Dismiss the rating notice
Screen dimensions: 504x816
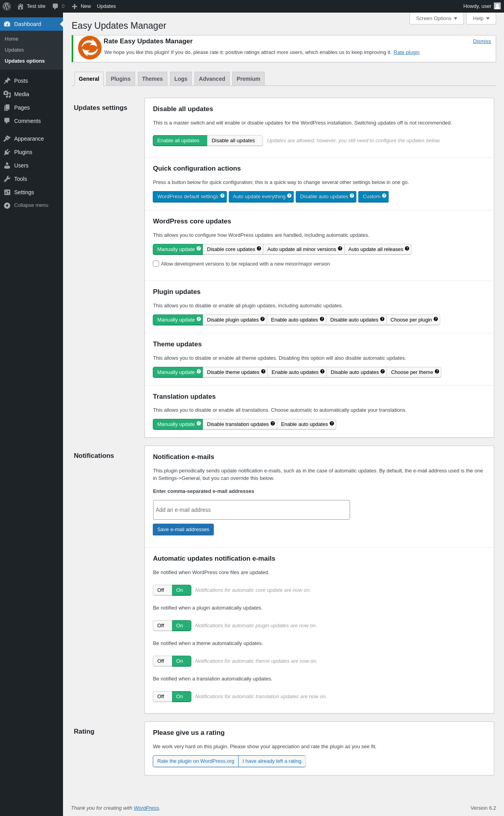pyautogui.click(x=482, y=41)
